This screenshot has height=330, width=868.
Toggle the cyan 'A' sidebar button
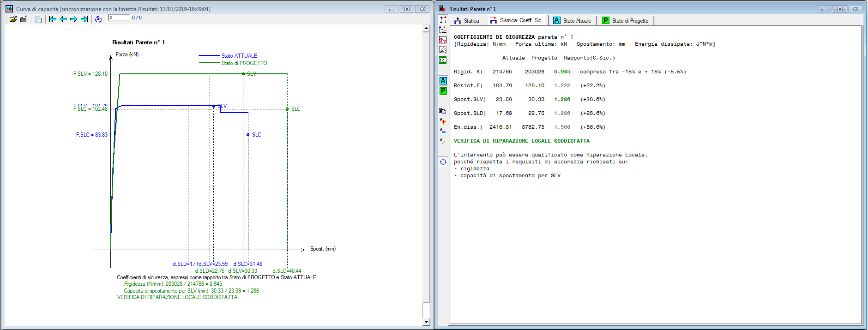[443, 81]
